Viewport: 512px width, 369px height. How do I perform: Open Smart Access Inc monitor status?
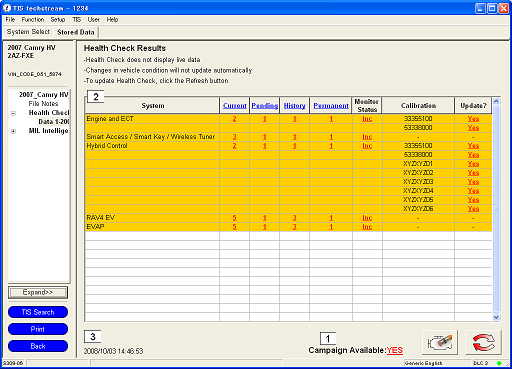pyautogui.click(x=367, y=137)
